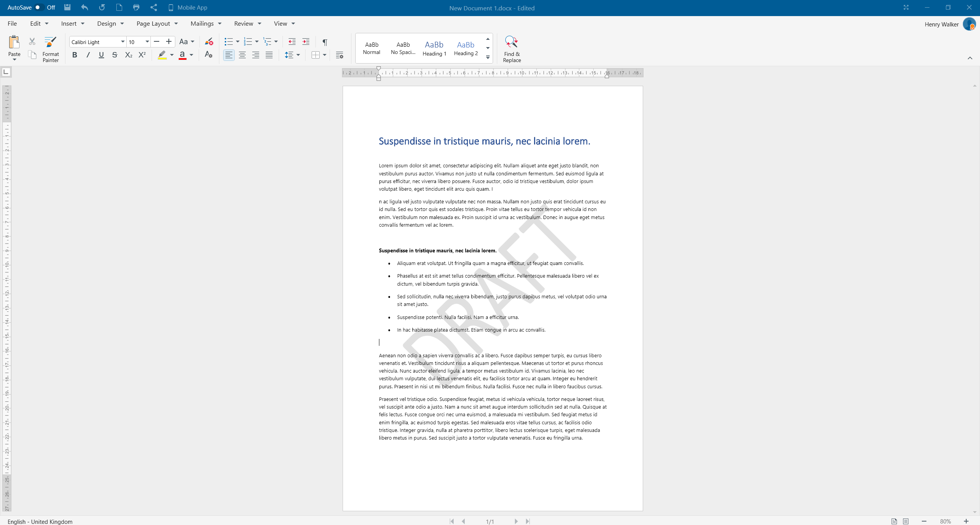
Task: Toggle paragraph marks visibility
Action: (x=325, y=42)
